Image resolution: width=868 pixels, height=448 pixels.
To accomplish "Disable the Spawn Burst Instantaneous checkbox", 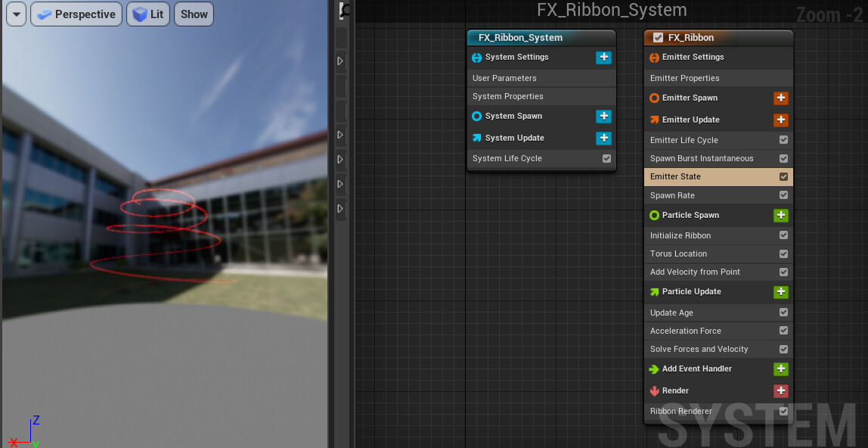I will (783, 158).
